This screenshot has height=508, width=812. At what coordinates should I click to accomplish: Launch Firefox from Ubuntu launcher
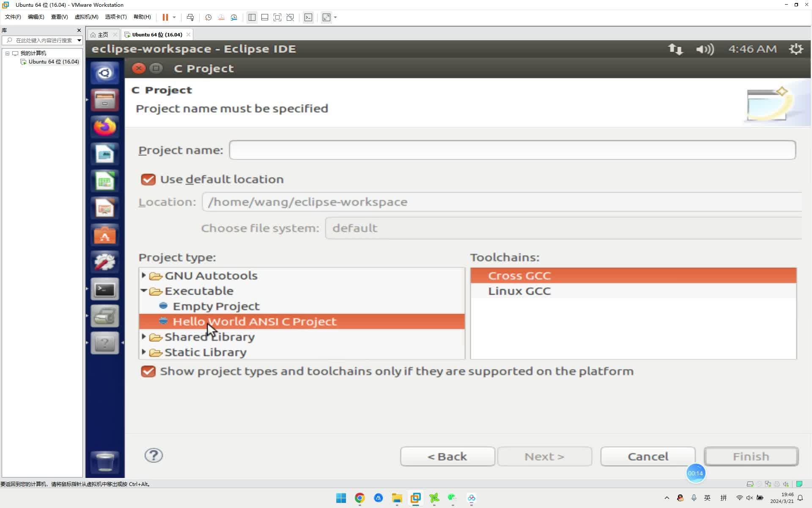click(x=104, y=127)
